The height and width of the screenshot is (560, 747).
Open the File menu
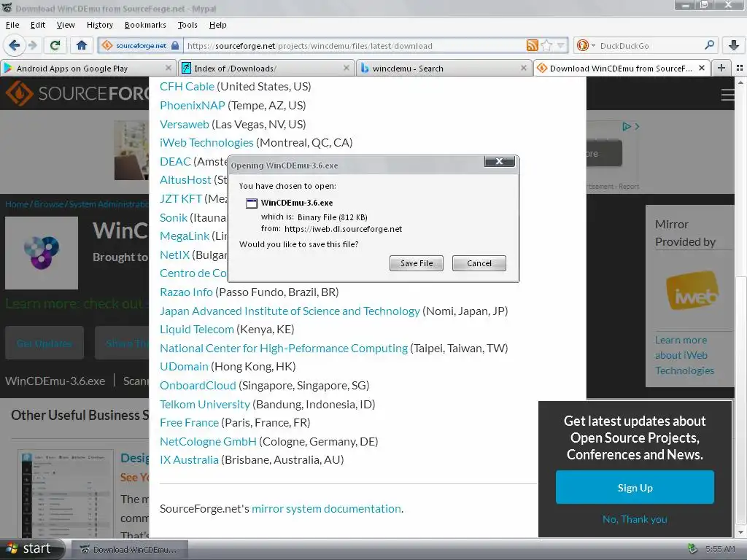coord(12,25)
